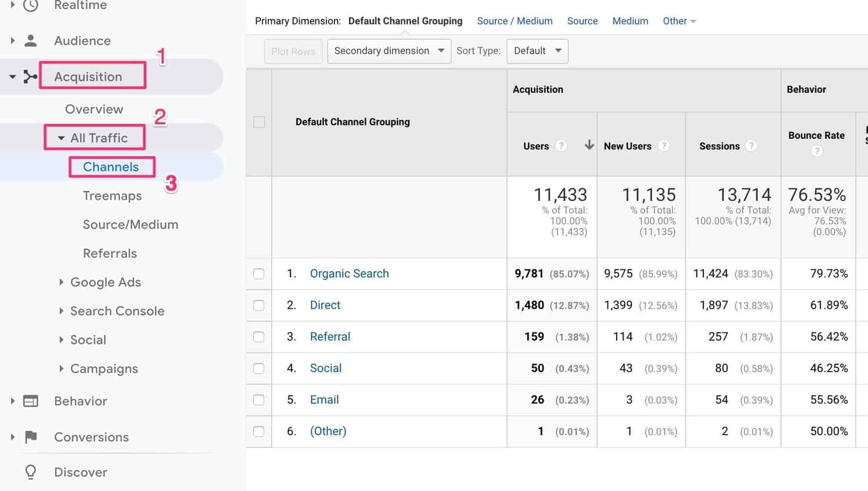The image size is (868, 491).
Task: Expand the Google Ads section
Action: tap(63, 282)
